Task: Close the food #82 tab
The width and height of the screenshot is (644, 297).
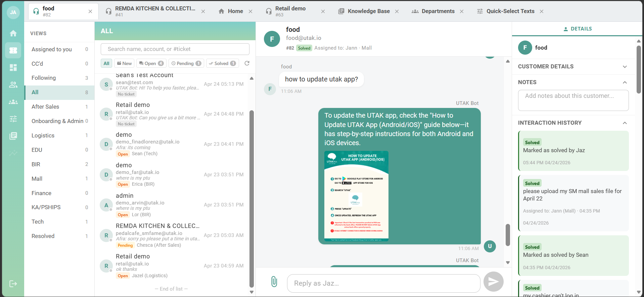Action: (90, 11)
